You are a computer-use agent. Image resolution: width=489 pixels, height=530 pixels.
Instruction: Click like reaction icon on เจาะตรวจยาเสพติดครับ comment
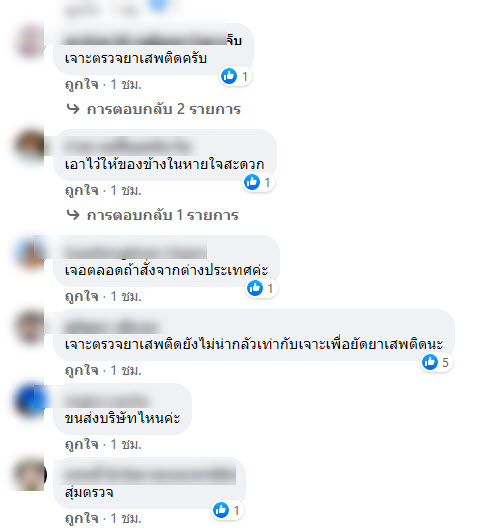tap(229, 76)
